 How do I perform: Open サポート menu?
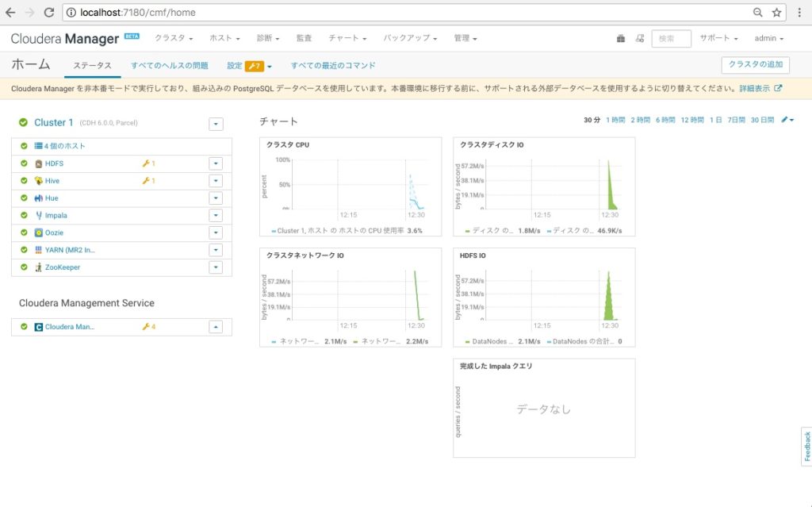(x=718, y=38)
